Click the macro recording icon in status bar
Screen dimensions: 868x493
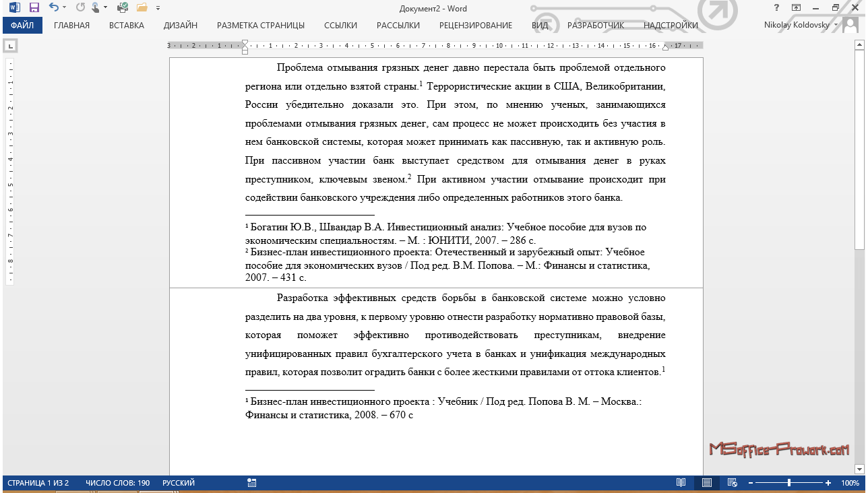(251, 483)
